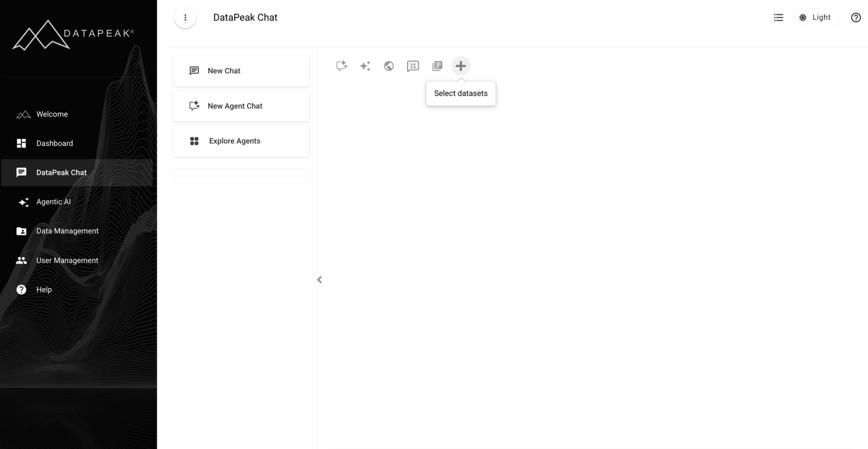Open Agentic AI in the sidebar
The width and height of the screenshot is (868, 449).
[77, 202]
